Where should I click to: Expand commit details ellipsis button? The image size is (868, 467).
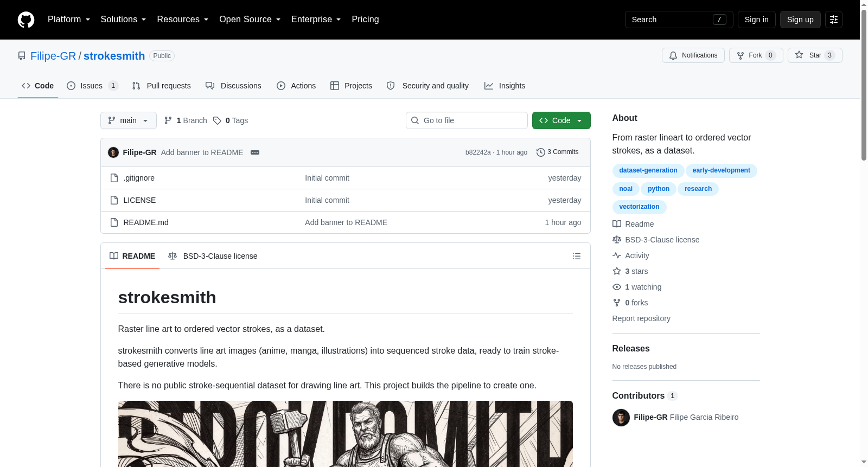[x=255, y=152]
